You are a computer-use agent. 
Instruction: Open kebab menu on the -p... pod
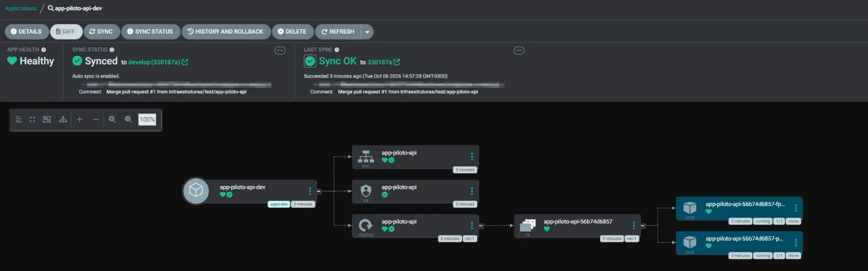[x=795, y=242]
